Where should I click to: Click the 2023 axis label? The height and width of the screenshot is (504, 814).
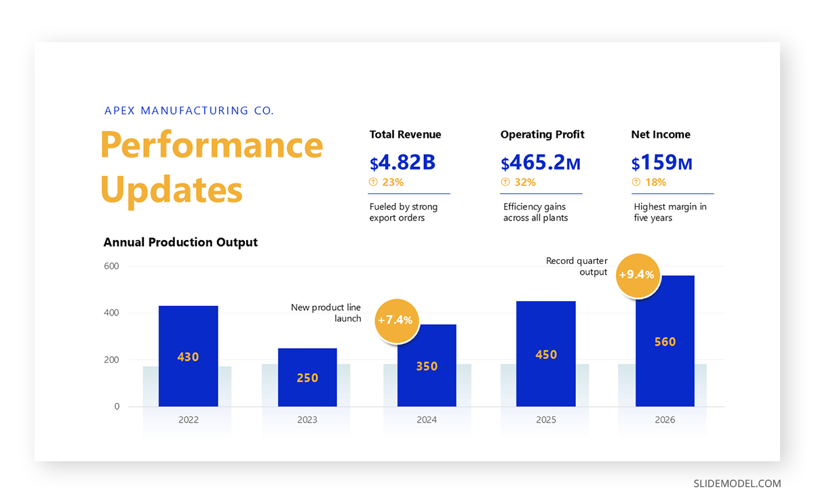pos(307,420)
